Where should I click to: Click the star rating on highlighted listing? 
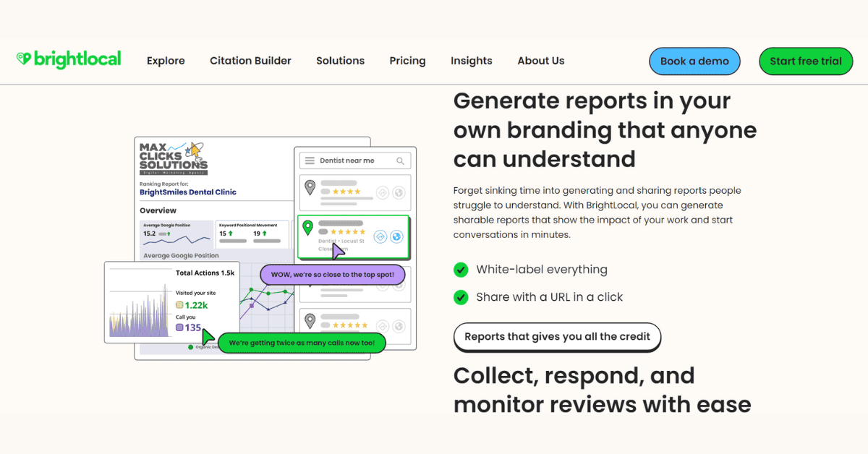click(x=348, y=232)
